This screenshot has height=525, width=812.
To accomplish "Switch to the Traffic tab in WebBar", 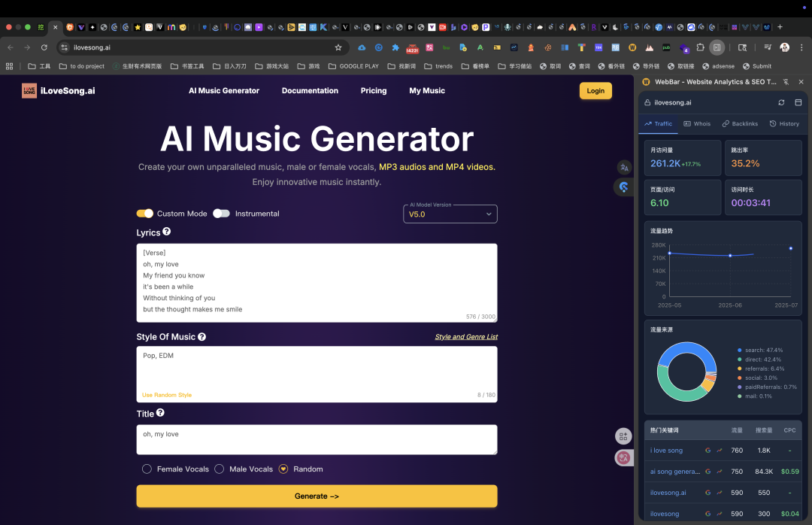I will click(658, 124).
